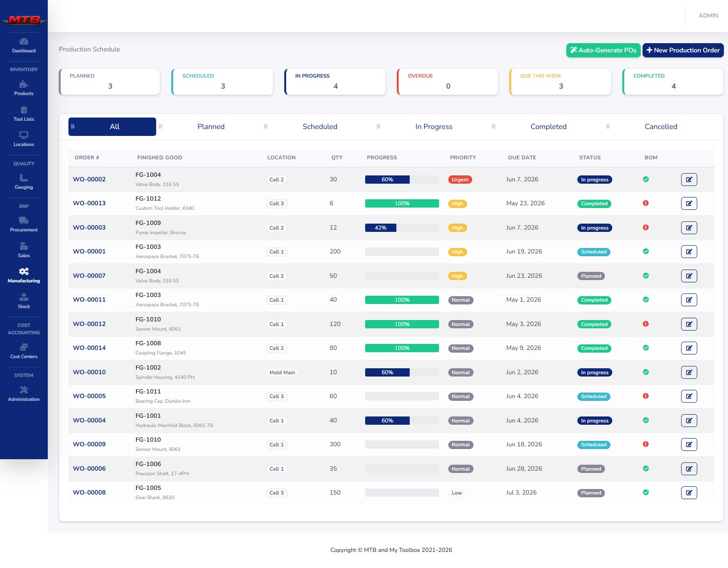This screenshot has width=728, height=568.
Task: Open Locations from the sidebar
Action: [x=24, y=139]
